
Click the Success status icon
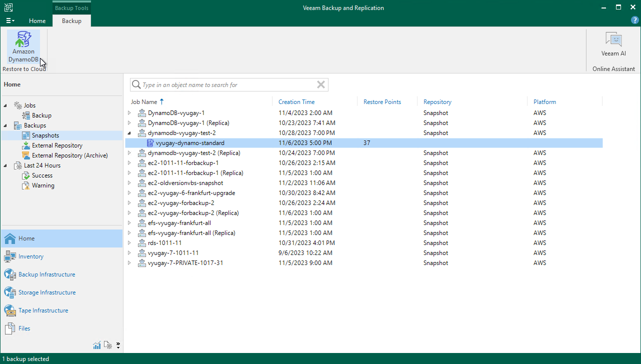26,175
